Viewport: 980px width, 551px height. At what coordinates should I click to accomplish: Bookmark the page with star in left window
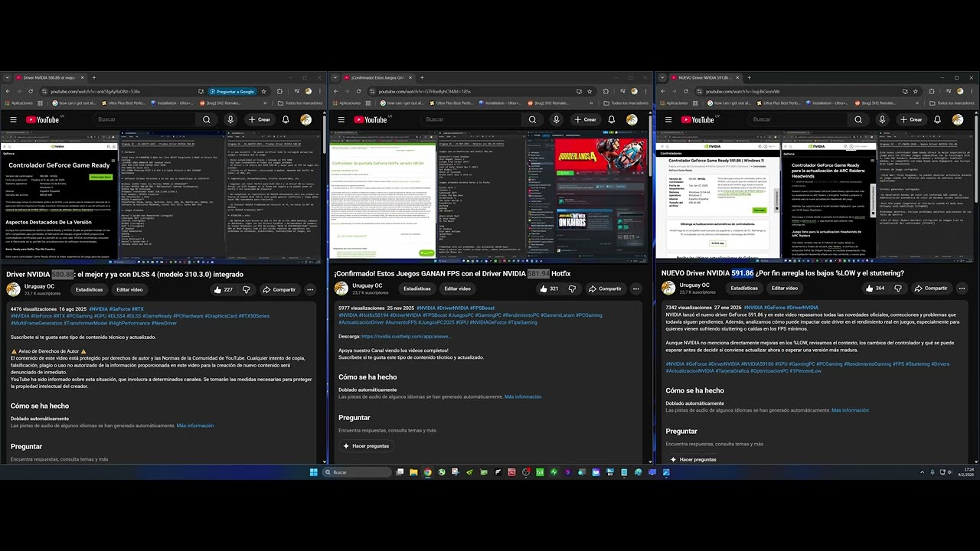coord(264,91)
